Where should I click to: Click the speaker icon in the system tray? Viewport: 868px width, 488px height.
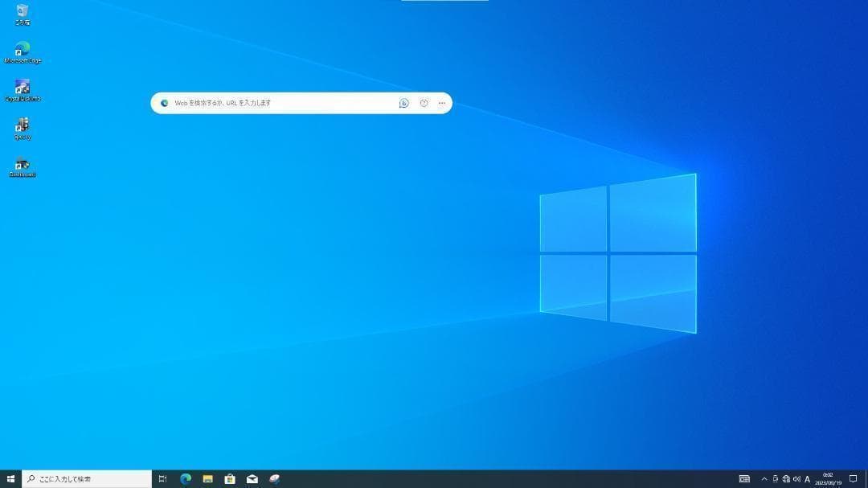(797, 479)
